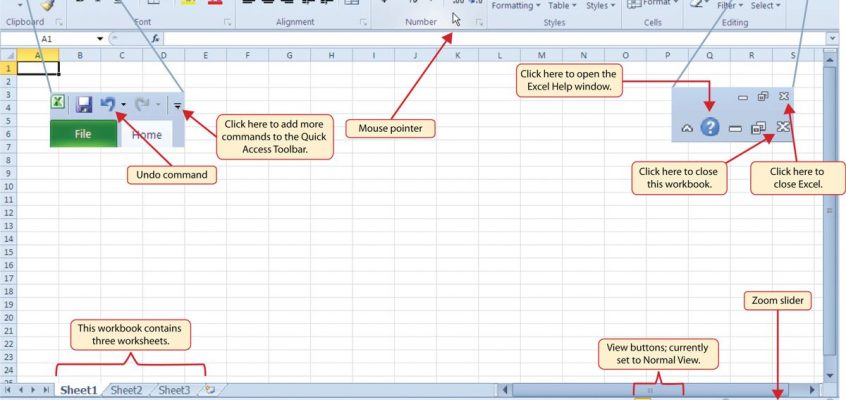Select column header M

coord(541,55)
